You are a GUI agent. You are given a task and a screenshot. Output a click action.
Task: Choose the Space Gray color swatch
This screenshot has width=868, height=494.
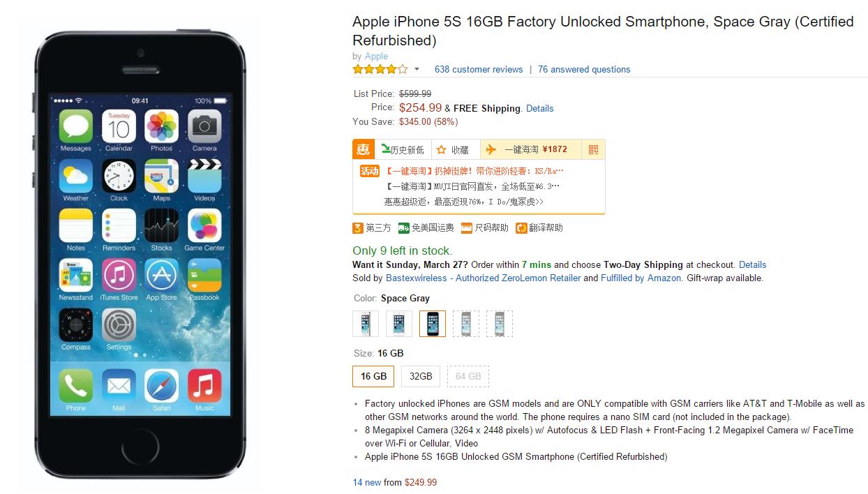(433, 324)
